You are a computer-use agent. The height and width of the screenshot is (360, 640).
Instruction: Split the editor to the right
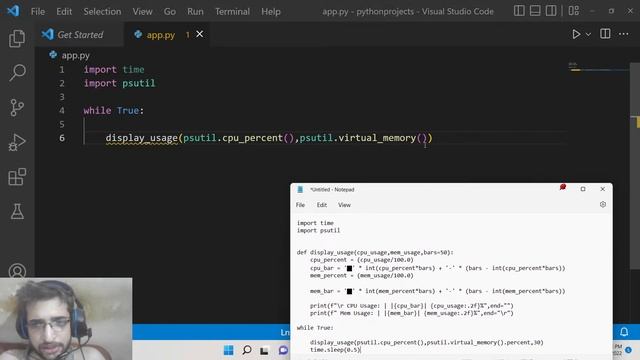pyautogui.click(x=605, y=34)
